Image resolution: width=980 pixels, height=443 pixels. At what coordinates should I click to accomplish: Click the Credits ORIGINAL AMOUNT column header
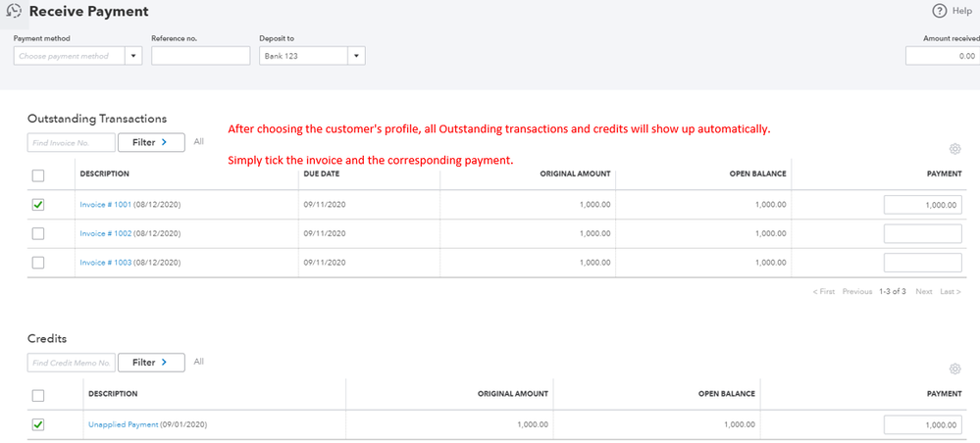tap(513, 394)
